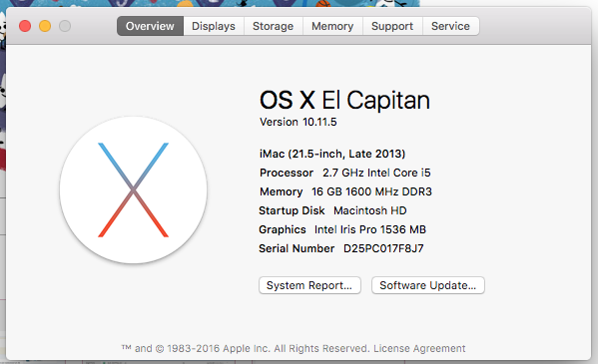Screen dimensions: 598x364
Task: Go to the Support tab
Action: (x=392, y=26)
